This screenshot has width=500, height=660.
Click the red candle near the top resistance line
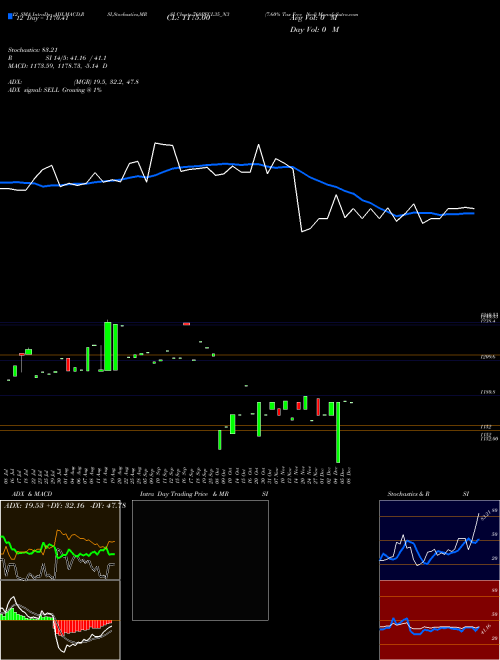click(186, 324)
